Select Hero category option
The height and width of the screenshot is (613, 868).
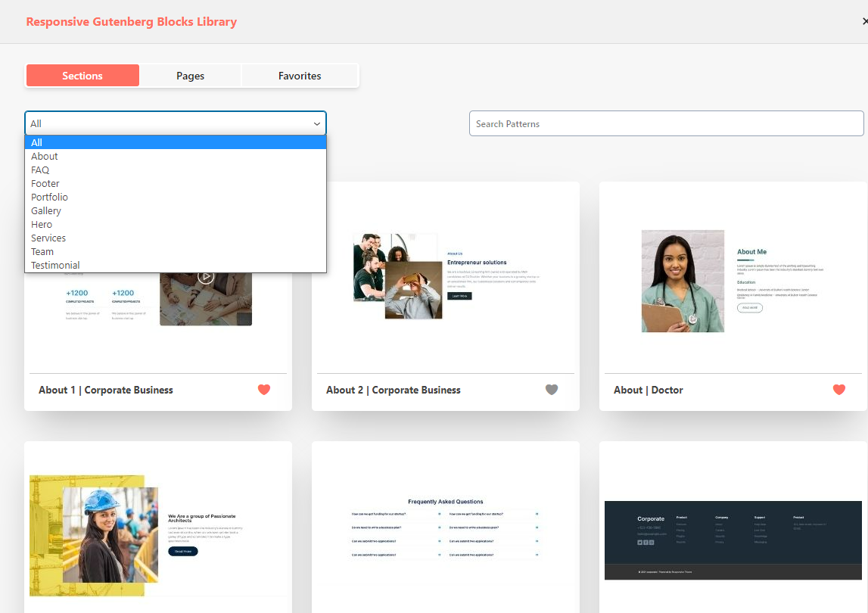(176, 224)
